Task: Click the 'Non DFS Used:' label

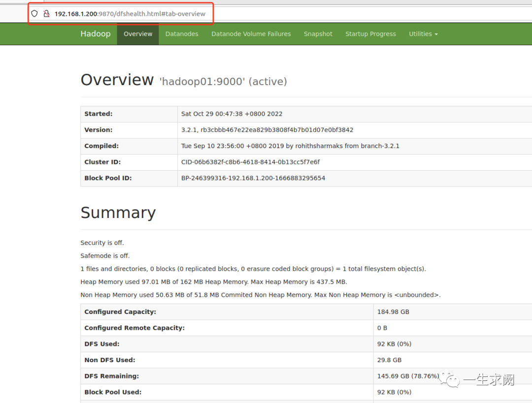Action: click(109, 360)
